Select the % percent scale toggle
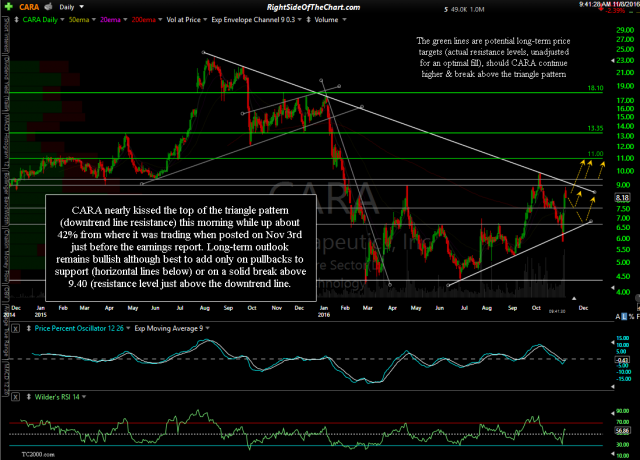Image resolution: width=640 pixels, height=460 pixels. point(631,317)
